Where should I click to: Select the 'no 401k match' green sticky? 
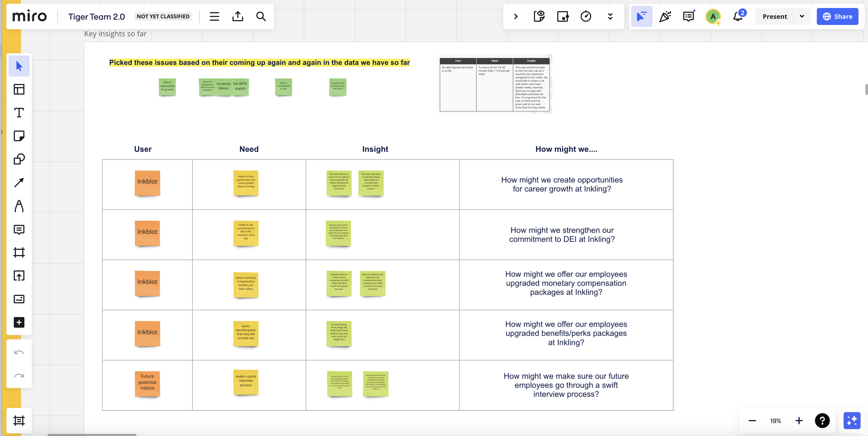(x=240, y=87)
